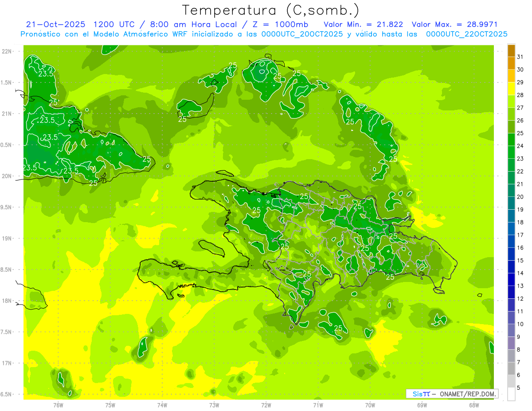The image size is (532, 411).
Task: Click the 76W longitude axis label
Action: pos(58,405)
